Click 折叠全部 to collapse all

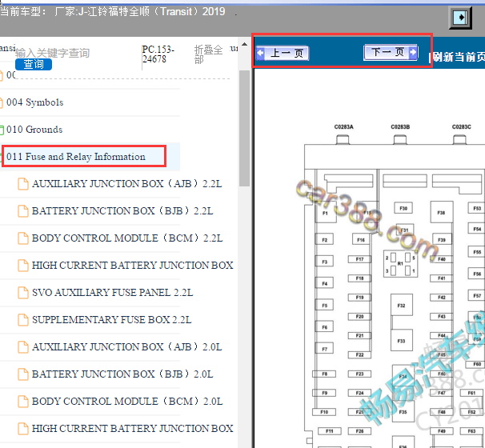(x=208, y=54)
